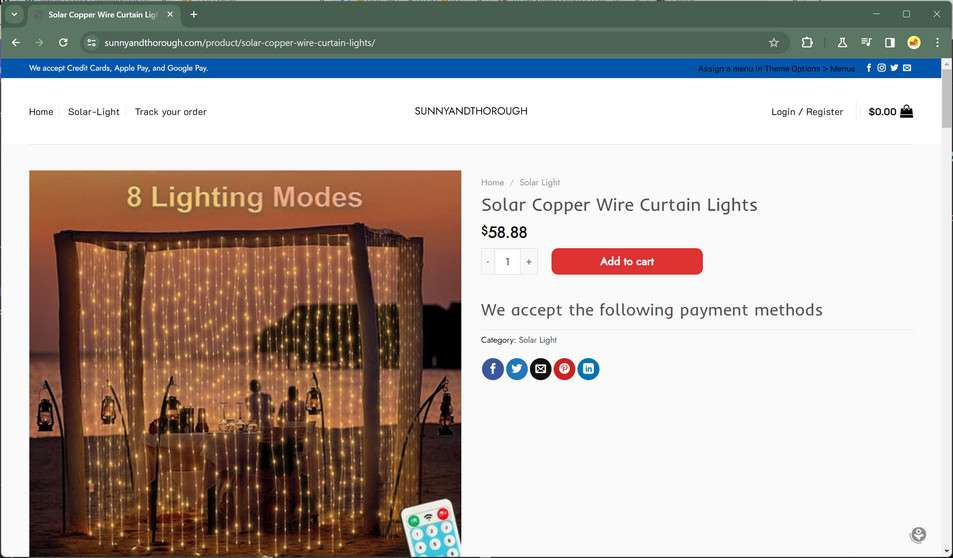Open the shopping cart bag icon
This screenshot has width=953, height=558.
(x=906, y=111)
